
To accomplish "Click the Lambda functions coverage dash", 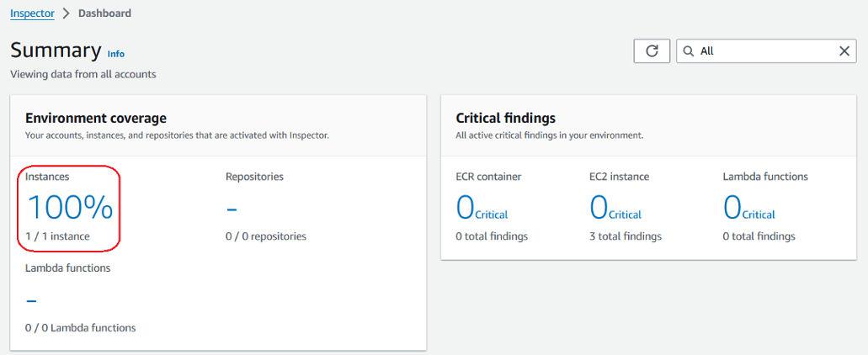I will [x=31, y=300].
